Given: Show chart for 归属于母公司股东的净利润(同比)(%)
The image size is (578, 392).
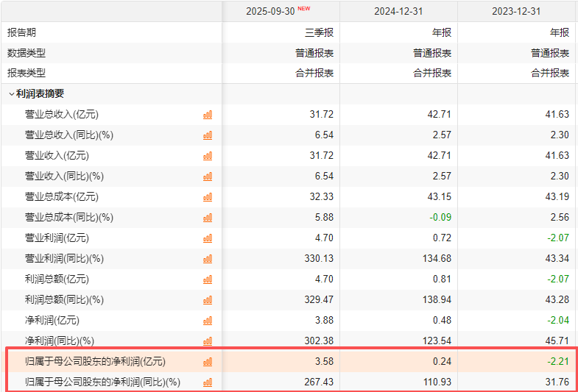Looking at the screenshot, I should [x=208, y=382].
